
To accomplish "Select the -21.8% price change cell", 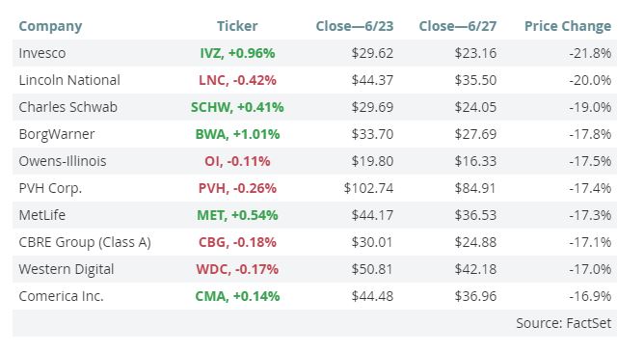I will click(x=590, y=53).
